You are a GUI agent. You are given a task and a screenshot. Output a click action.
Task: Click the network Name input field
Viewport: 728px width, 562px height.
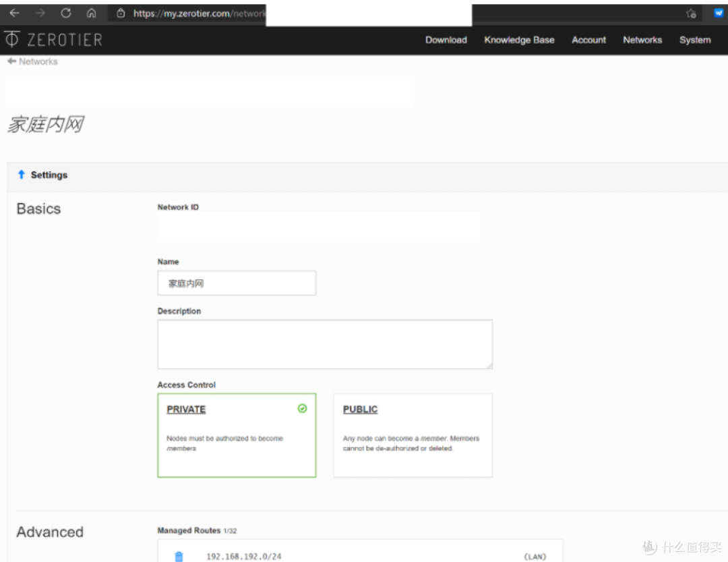[237, 283]
